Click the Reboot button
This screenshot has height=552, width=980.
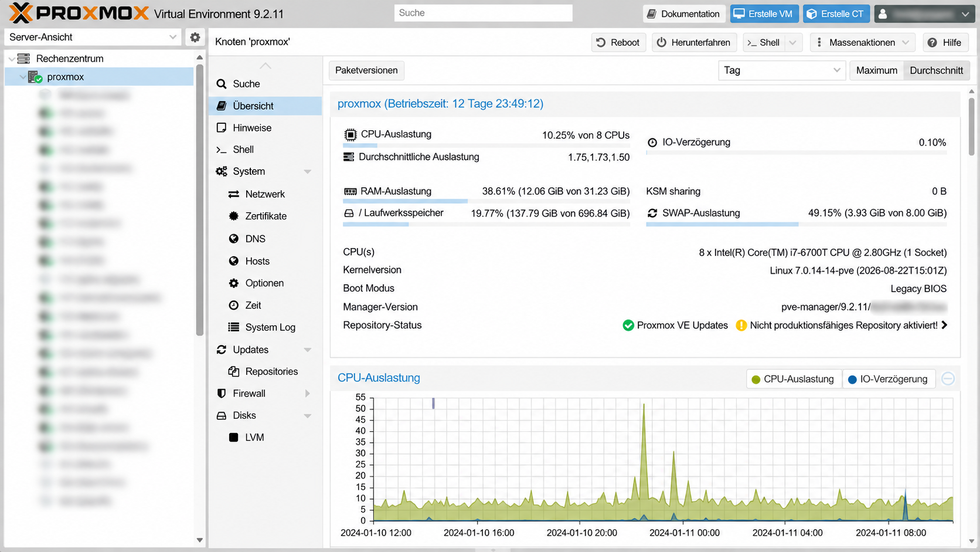618,42
